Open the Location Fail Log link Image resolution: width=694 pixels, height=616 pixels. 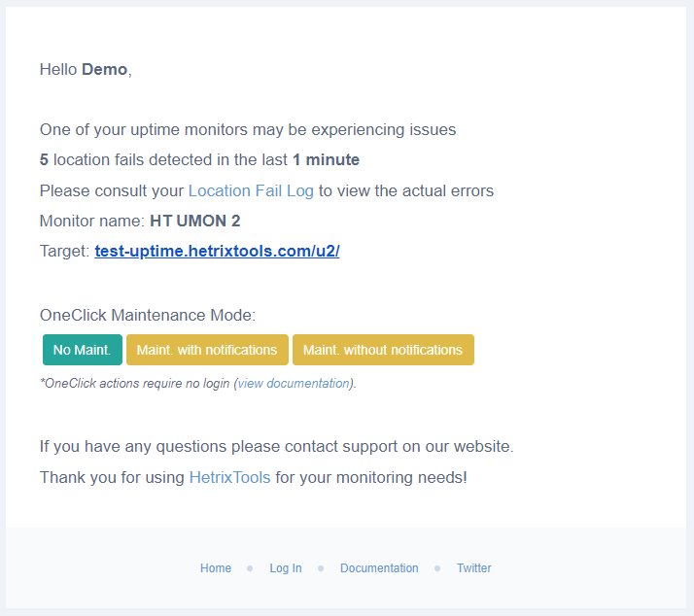251,190
